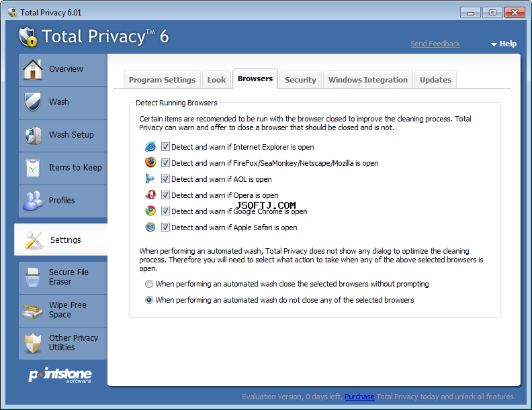Click the Firefox browser icon
The height and width of the screenshot is (410, 532).
pyautogui.click(x=150, y=162)
